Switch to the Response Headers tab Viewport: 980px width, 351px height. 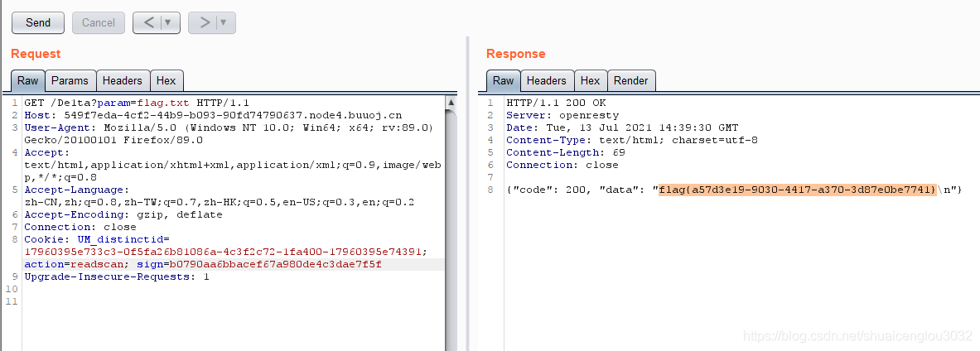point(546,80)
